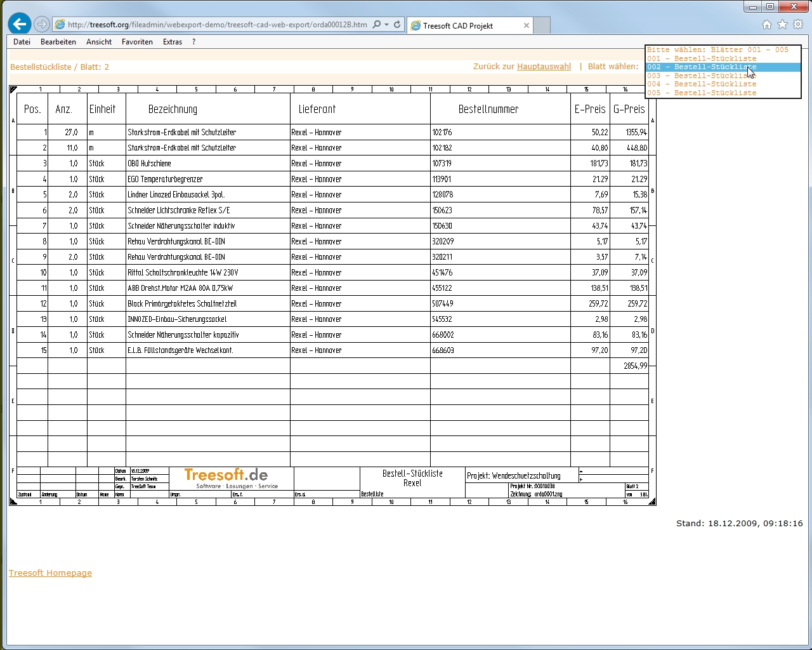Viewport: 812px width, 650px height.
Task: Open the Ansicht menu
Action: point(99,42)
